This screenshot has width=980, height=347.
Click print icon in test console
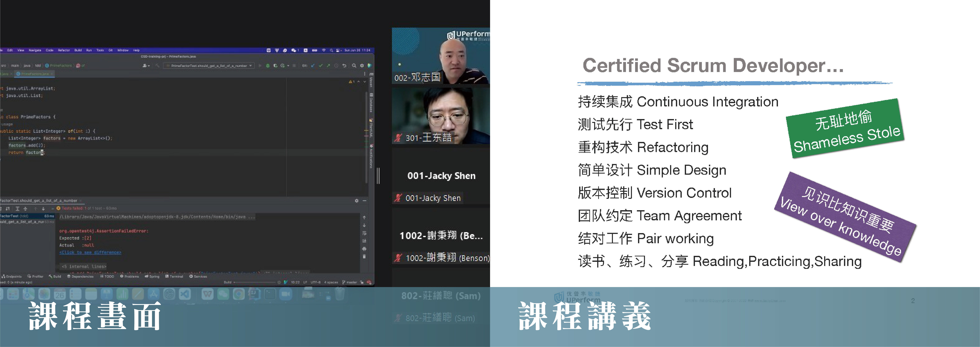coord(364,249)
